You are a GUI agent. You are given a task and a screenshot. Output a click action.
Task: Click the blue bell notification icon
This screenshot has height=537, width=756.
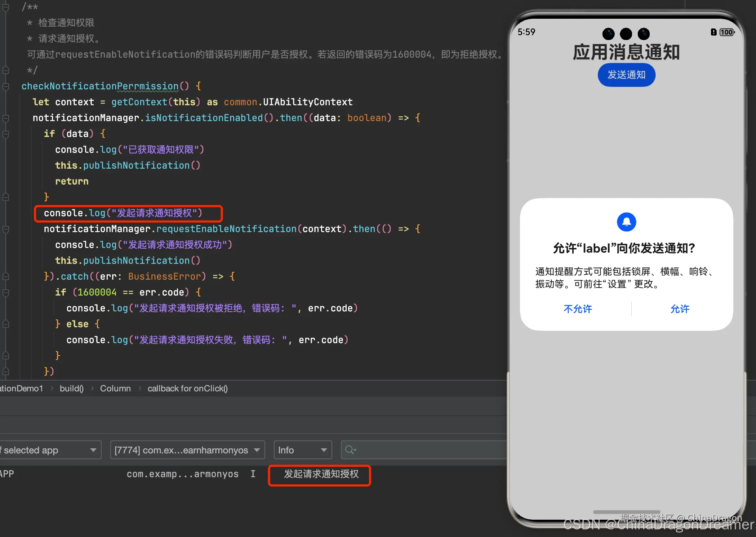tap(626, 222)
